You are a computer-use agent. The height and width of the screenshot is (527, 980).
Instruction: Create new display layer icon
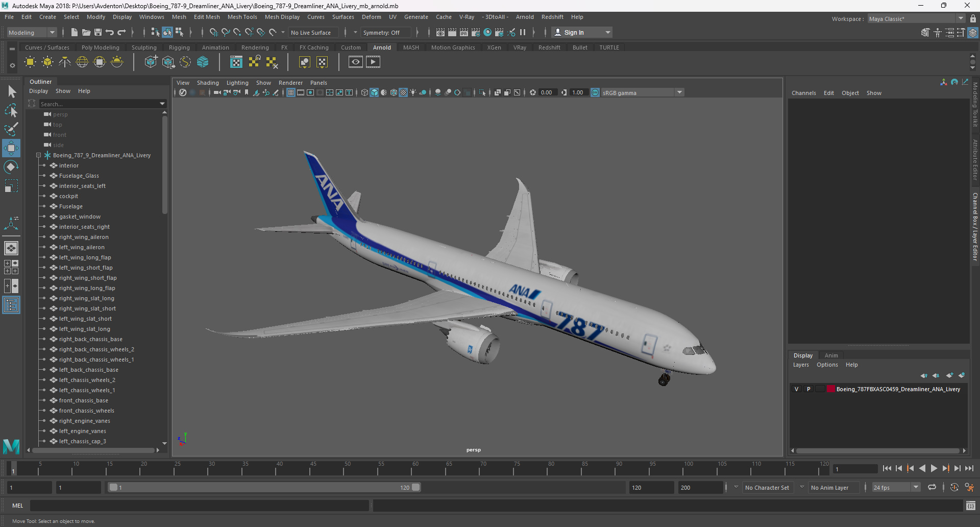click(x=949, y=375)
